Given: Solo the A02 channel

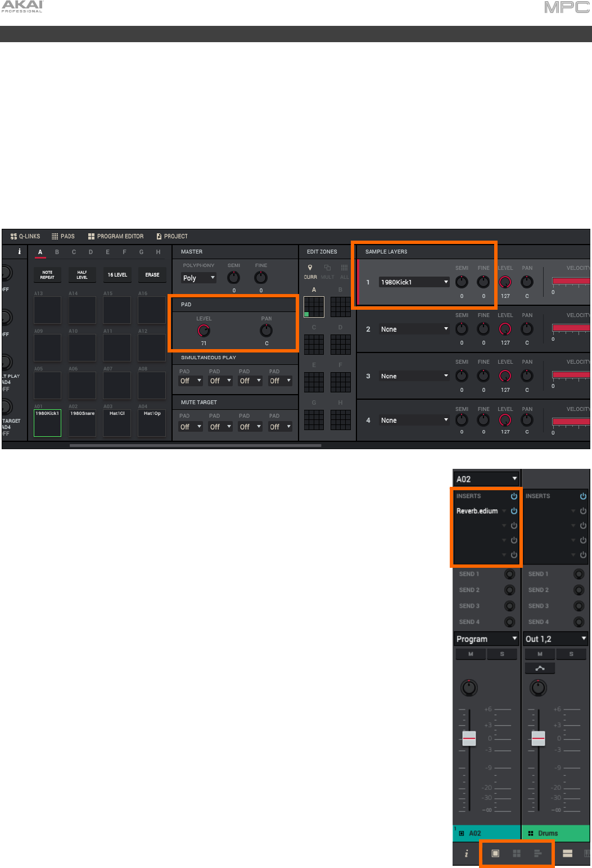Looking at the screenshot, I should tap(502, 654).
